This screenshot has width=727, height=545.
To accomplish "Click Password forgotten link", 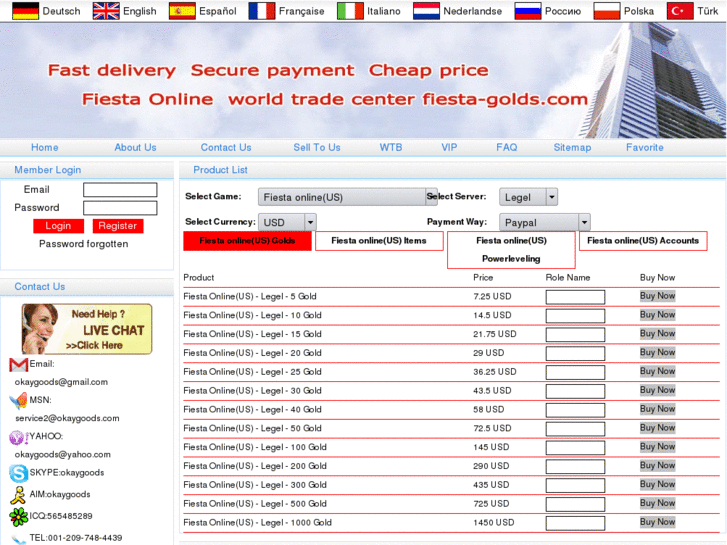I will 83,244.
